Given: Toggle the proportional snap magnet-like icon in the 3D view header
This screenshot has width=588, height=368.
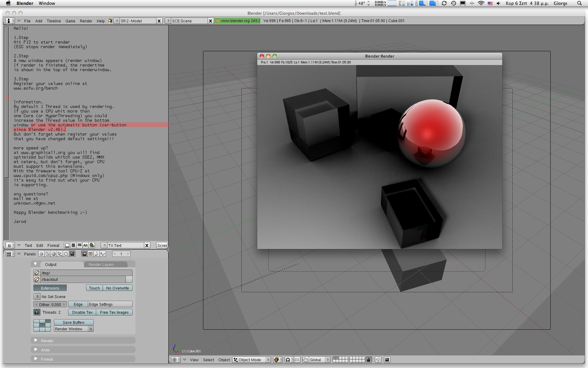Looking at the screenshot, I should [x=378, y=360].
